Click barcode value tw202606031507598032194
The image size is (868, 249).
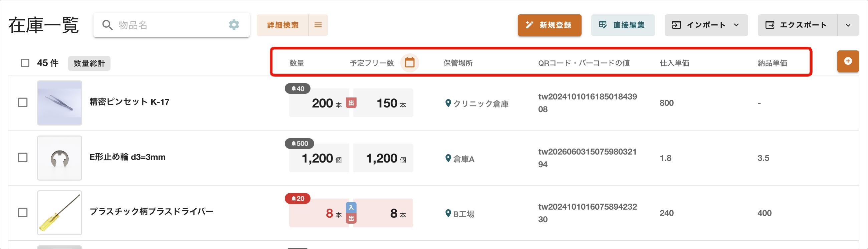click(x=587, y=158)
